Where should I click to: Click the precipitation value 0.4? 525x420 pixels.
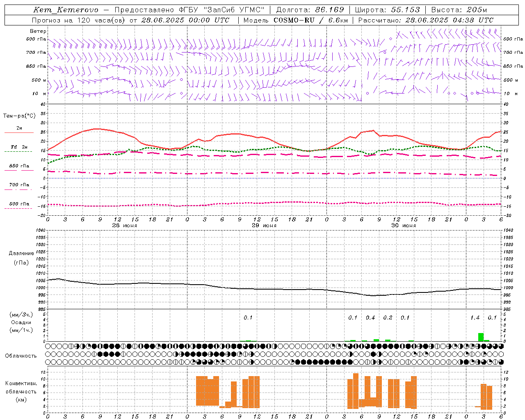coord(370,318)
